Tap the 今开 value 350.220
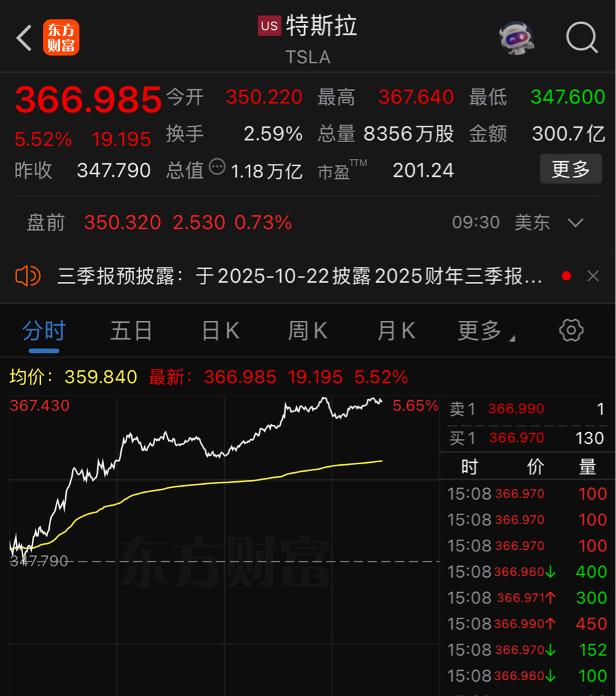616x696 pixels. [264, 97]
